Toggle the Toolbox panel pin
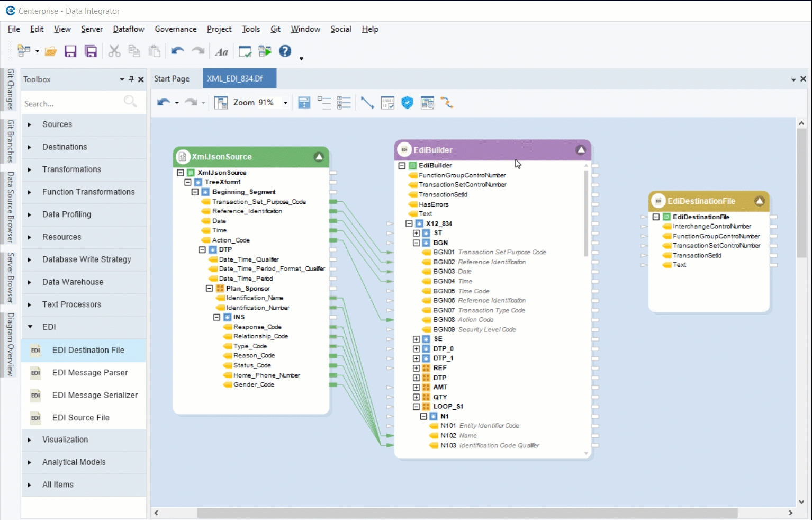Screen dimensions: 812x520 131,79
